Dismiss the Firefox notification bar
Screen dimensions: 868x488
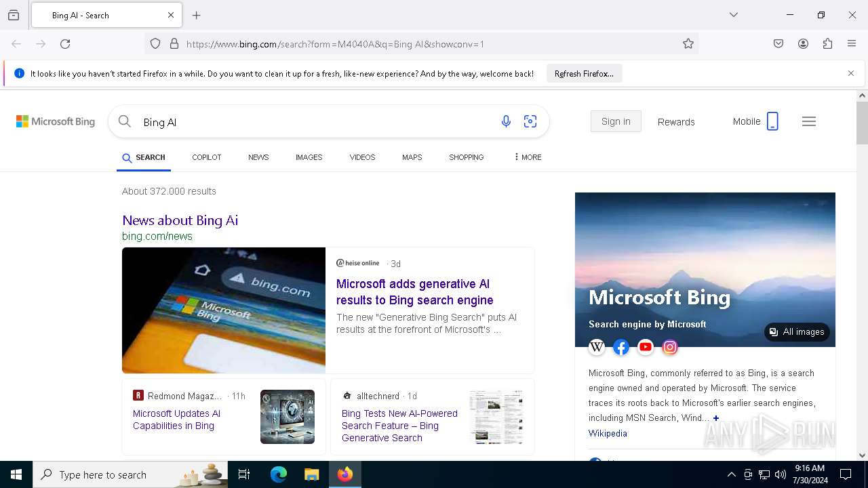pos(851,73)
